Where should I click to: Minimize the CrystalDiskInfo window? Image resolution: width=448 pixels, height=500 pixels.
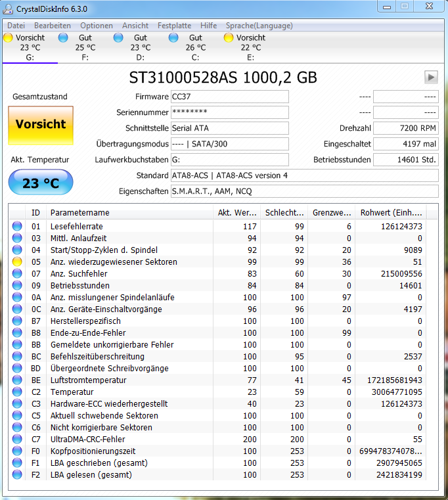(x=387, y=7)
